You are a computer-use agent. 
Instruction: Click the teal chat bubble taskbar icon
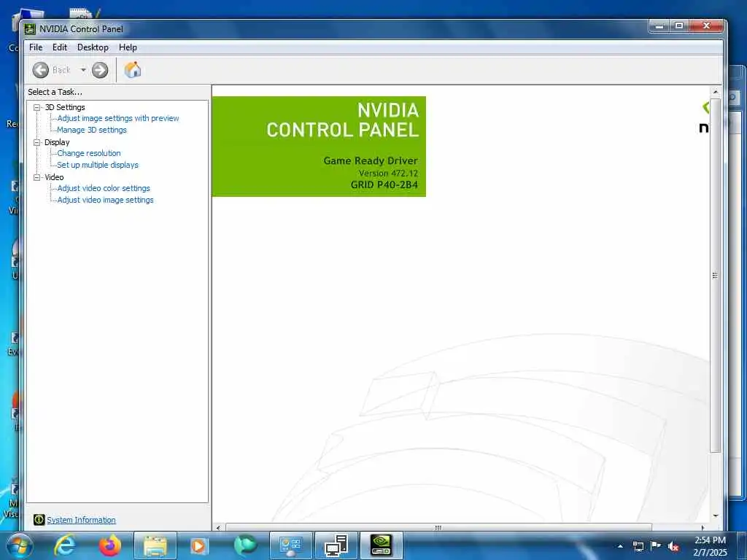pos(245,545)
